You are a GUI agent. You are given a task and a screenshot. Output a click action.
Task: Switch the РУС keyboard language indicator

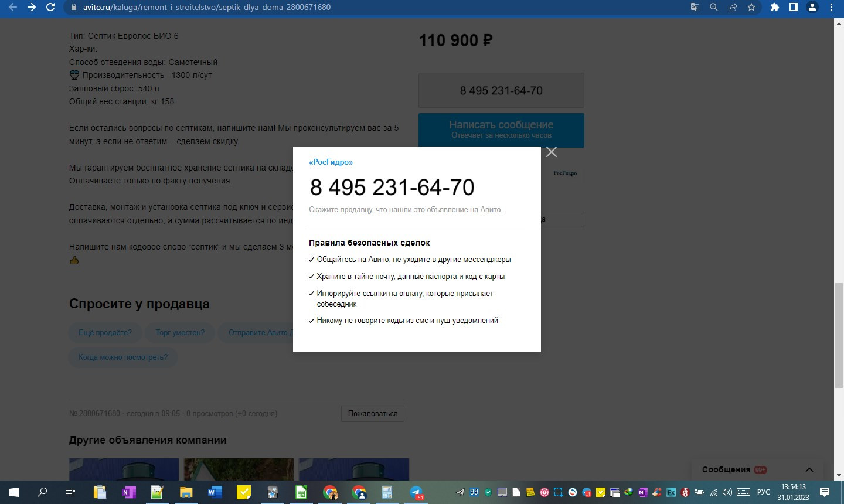(x=764, y=492)
